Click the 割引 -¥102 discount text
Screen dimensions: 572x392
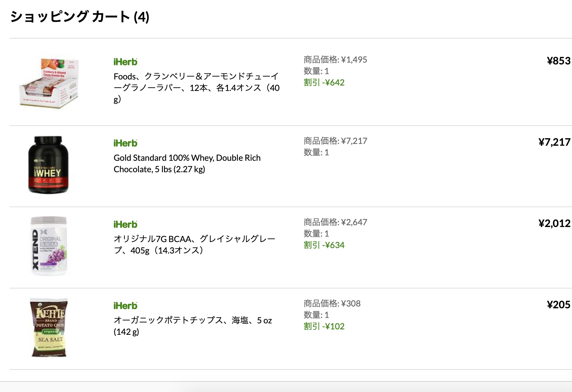pyautogui.click(x=324, y=326)
